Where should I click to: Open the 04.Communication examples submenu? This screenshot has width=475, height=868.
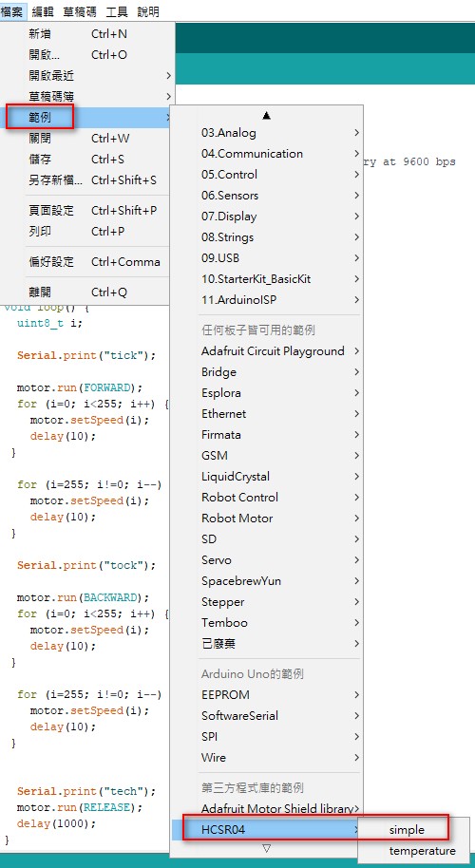pyautogui.click(x=267, y=153)
